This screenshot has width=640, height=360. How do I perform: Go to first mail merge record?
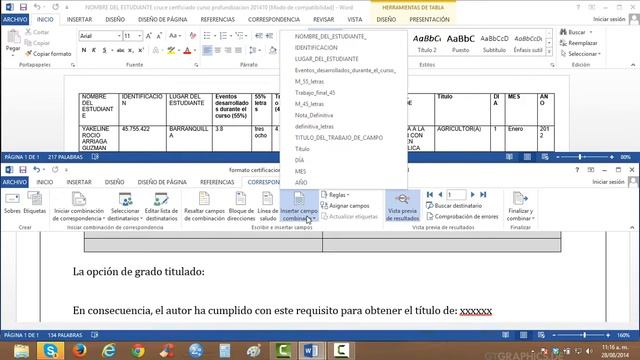click(430, 195)
